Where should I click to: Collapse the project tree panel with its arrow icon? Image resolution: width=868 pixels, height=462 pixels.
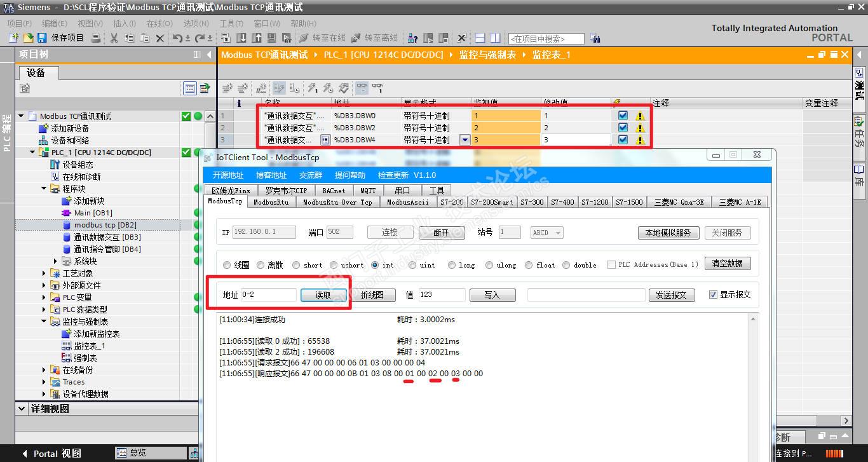tap(209, 55)
